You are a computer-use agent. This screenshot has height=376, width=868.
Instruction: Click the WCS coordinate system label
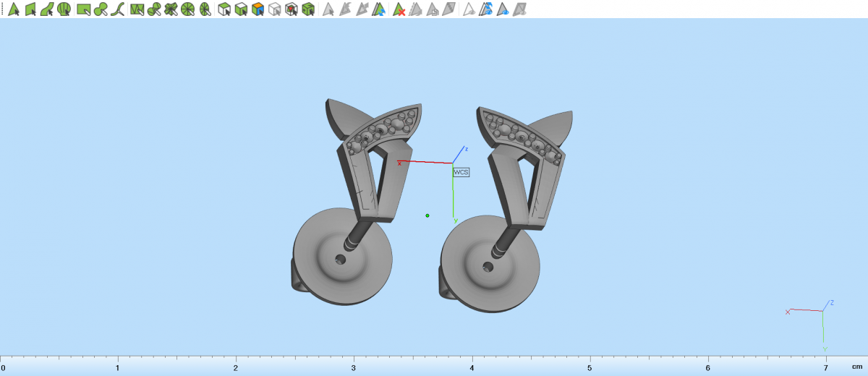coord(461,172)
